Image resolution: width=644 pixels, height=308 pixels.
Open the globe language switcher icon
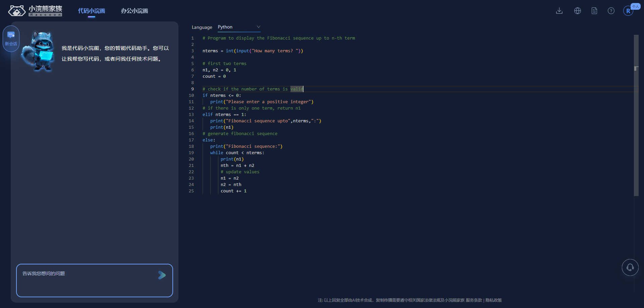tap(577, 11)
